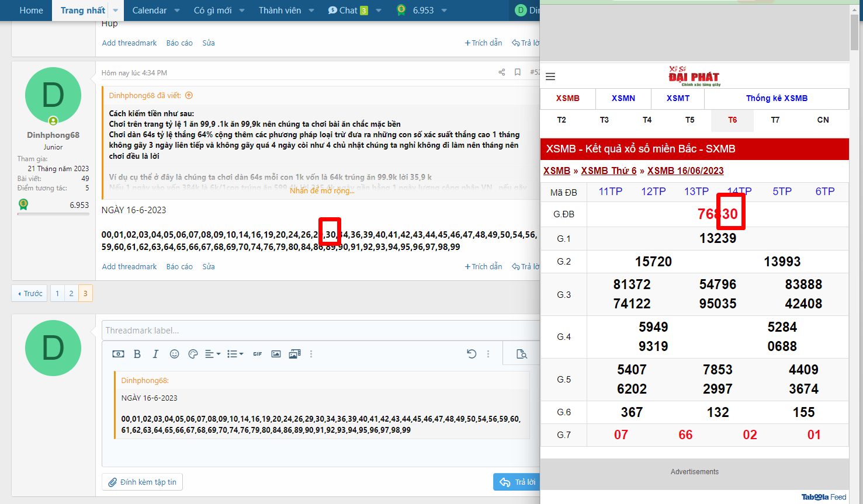Switch to the XSMT tab

point(678,99)
